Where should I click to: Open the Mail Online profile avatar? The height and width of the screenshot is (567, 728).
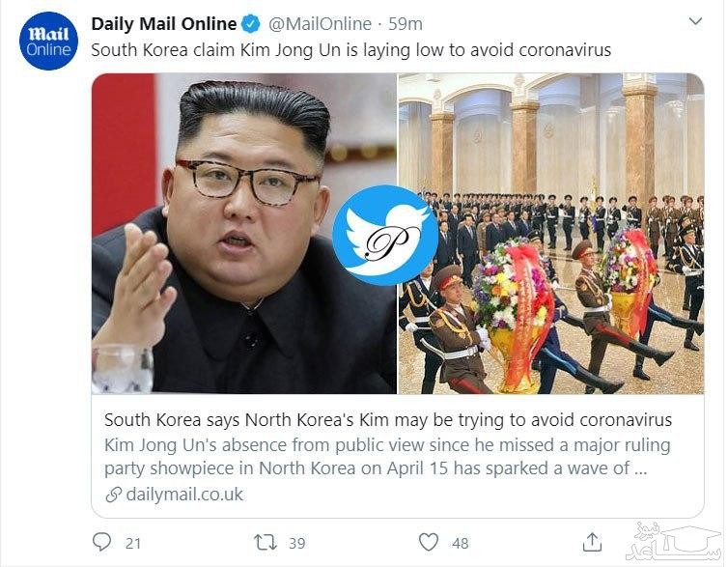pos(48,41)
